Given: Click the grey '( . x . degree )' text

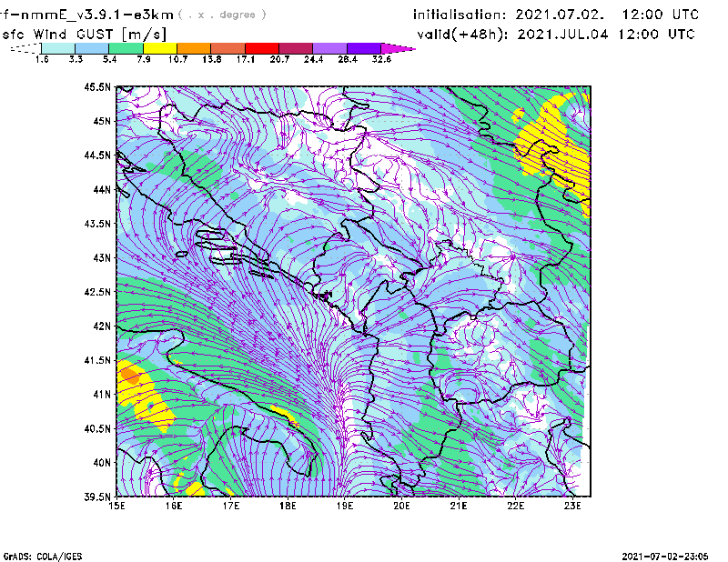Looking at the screenshot, I should (x=222, y=15).
